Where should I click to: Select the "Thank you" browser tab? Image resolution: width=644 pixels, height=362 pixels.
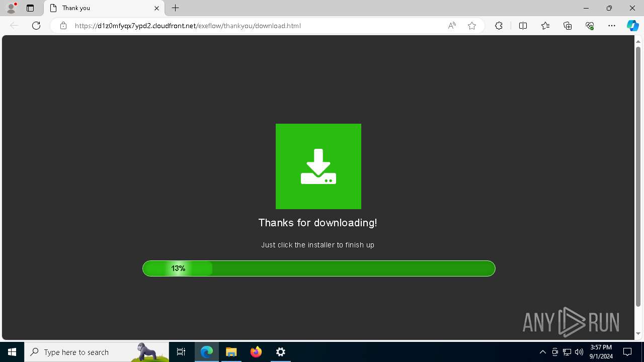(104, 8)
